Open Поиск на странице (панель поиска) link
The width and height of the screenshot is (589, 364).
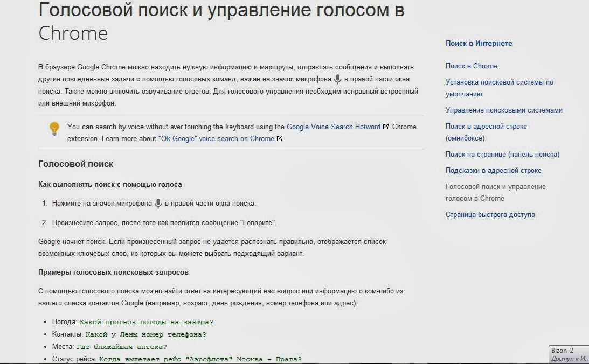point(503,154)
